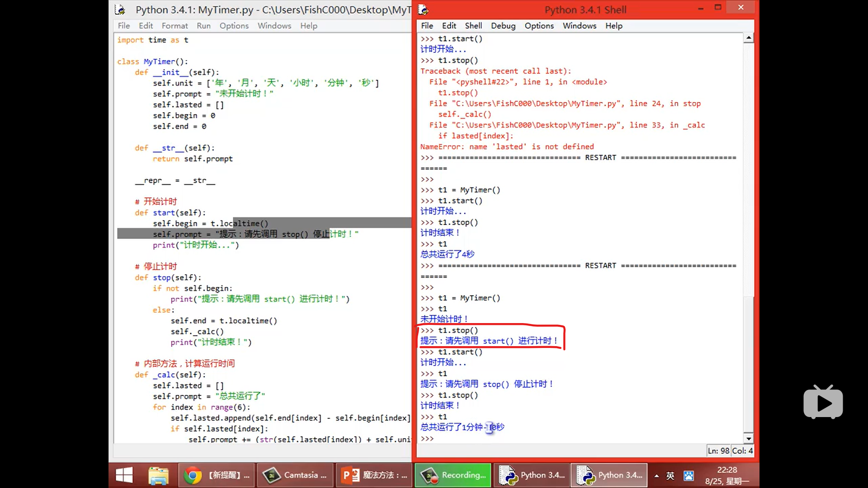Click the Shell vertical scrollbar thumb
Image resolution: width=868 pixels, height=488 pixels.
click(x=749, y=364)
